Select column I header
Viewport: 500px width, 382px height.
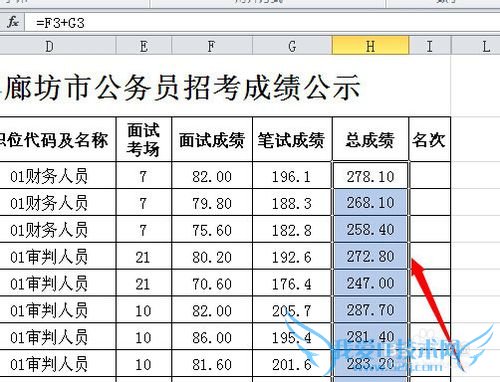point(430,46)
